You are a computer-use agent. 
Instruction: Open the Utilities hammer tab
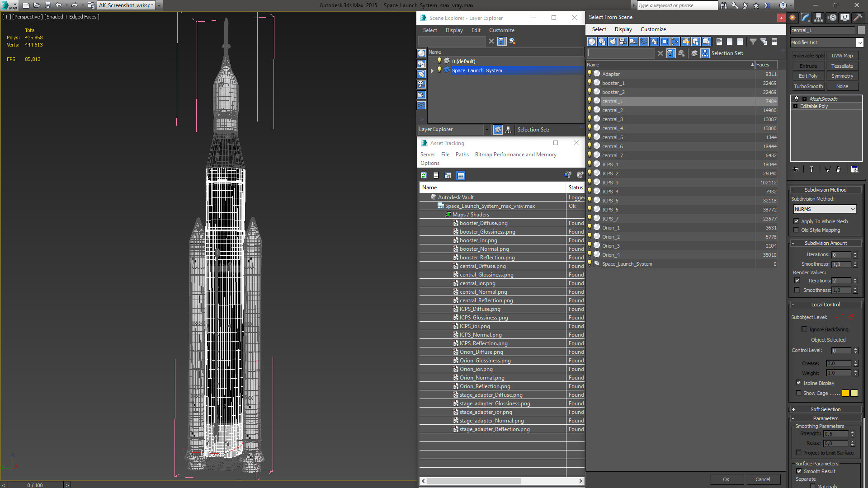point(858,18)
